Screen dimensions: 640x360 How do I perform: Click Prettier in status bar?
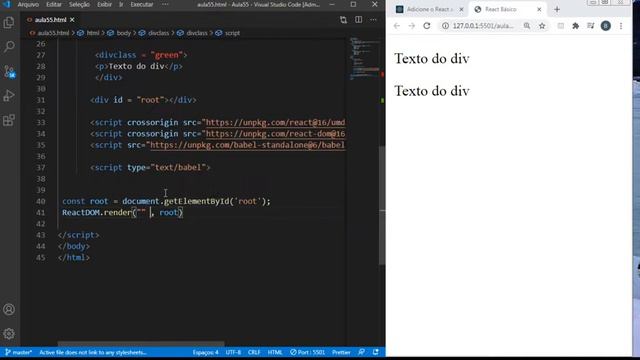point(341,352)
